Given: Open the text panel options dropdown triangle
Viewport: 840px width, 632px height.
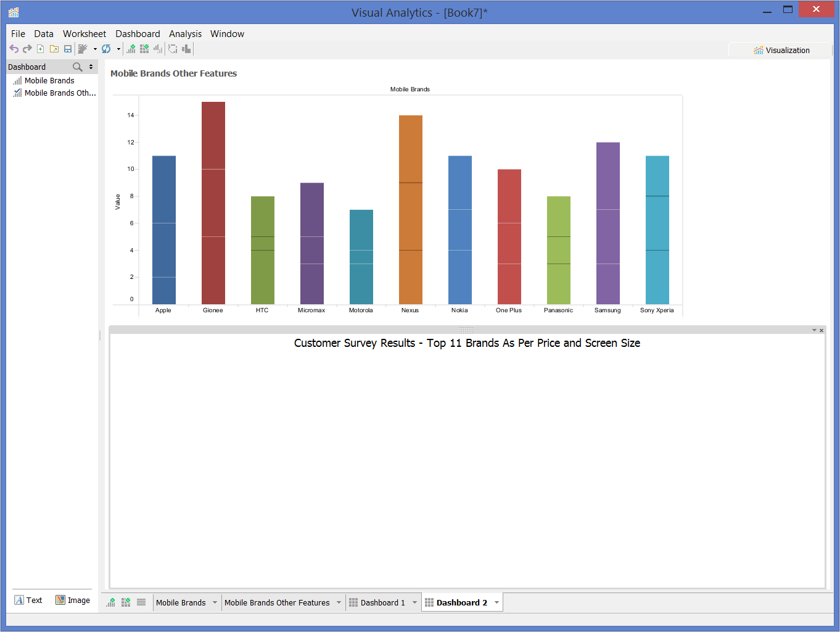Looking at the screenshot, I should point(814,331).
